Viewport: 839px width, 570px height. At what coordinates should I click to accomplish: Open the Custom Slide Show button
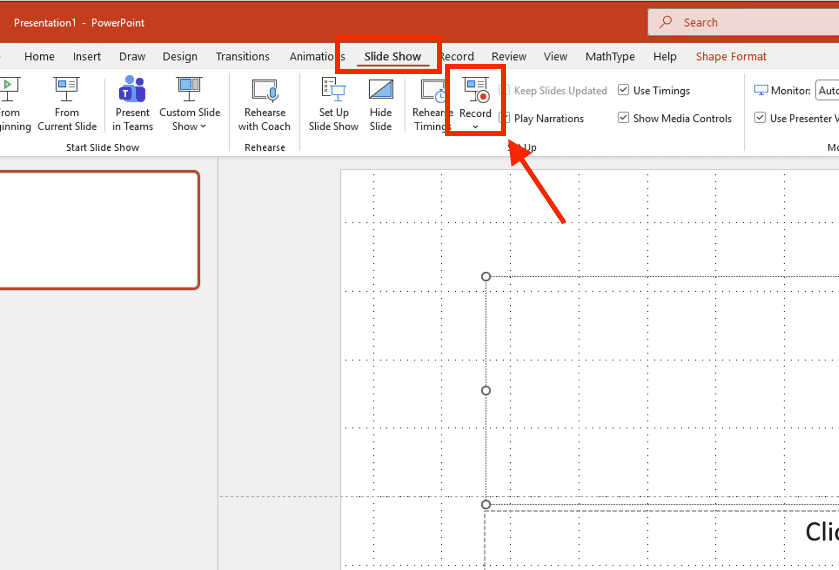pyautogui.click(x=189, y=104)
